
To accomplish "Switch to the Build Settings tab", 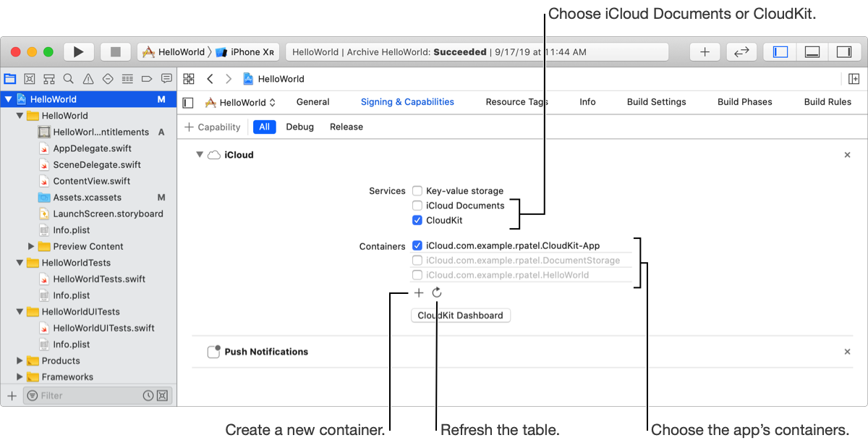I will click(656, 102).
